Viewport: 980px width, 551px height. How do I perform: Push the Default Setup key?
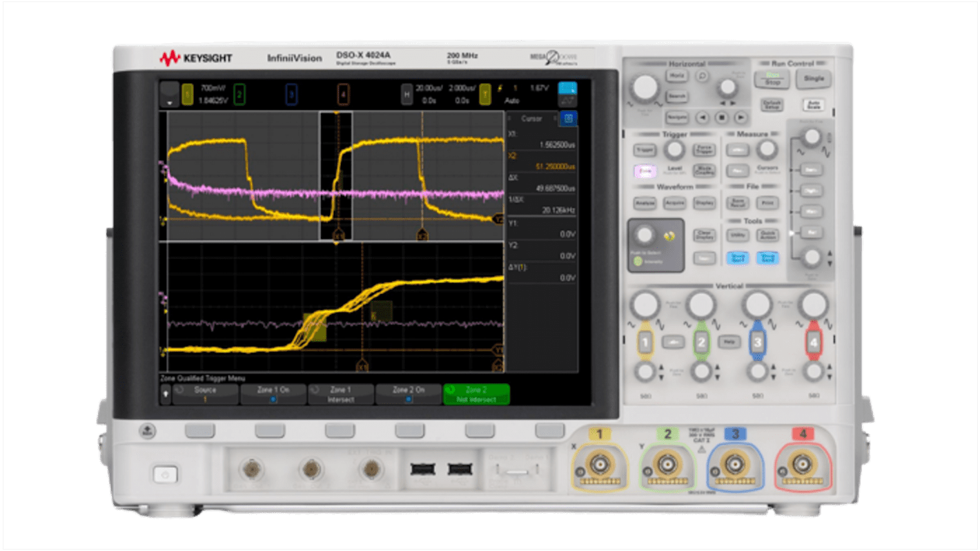coord(772,104)
